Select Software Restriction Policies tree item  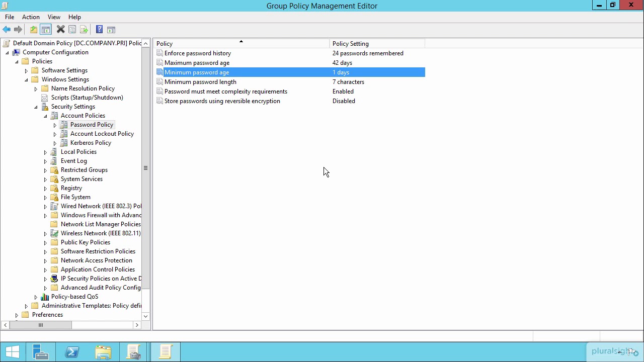pos(98,251)
